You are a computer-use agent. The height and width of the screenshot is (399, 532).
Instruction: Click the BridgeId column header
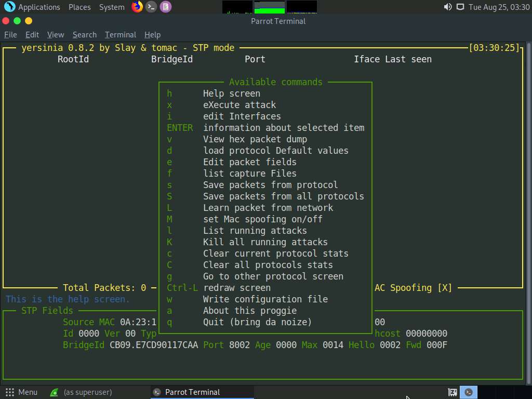[x=172, y=59]
